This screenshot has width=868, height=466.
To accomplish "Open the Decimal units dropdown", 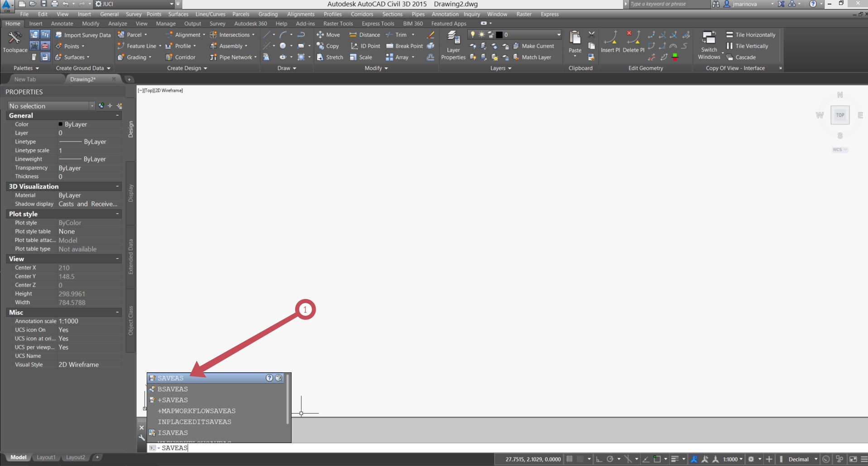I will coord(803,459).
